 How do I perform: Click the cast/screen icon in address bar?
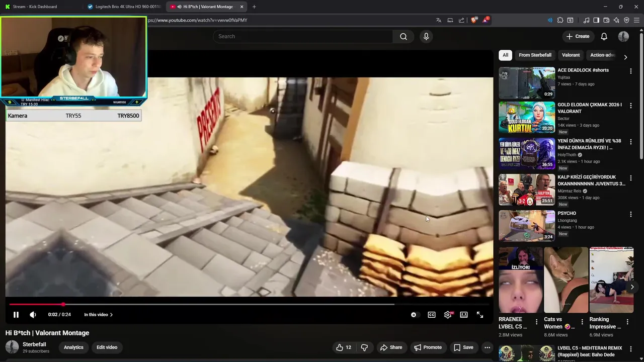pos(450,20)
